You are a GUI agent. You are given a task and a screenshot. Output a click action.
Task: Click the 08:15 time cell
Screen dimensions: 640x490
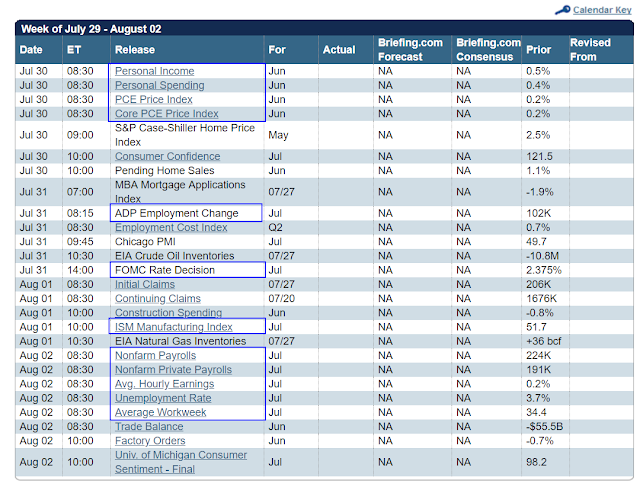80,213
